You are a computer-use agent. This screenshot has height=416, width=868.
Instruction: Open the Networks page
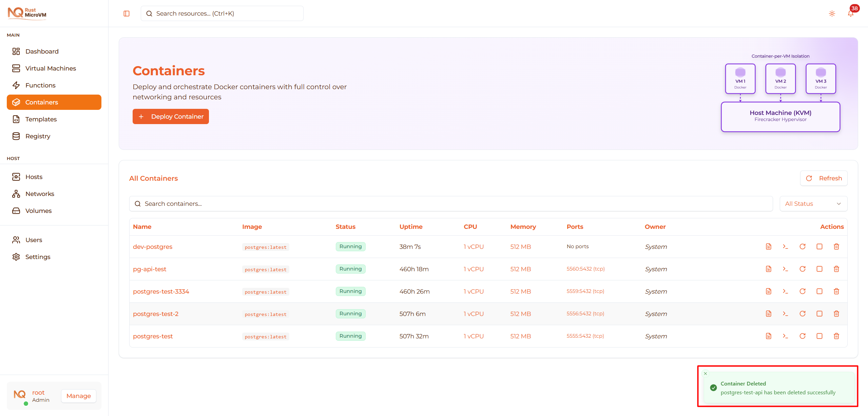point(40,194)
